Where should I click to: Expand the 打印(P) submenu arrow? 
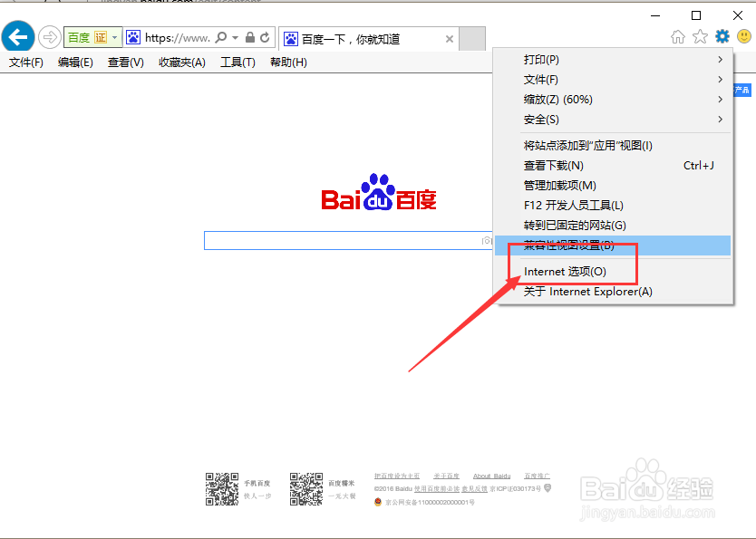tap(720, 59)
